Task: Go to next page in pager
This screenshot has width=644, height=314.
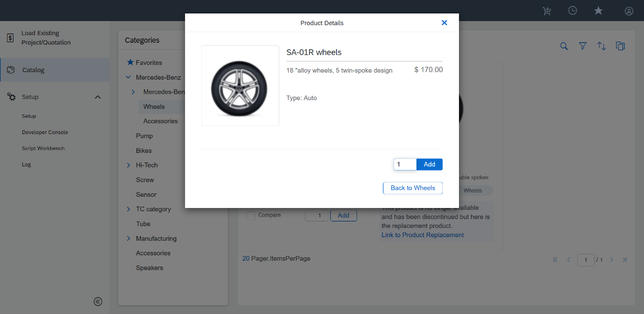Action: pos(612,260)
